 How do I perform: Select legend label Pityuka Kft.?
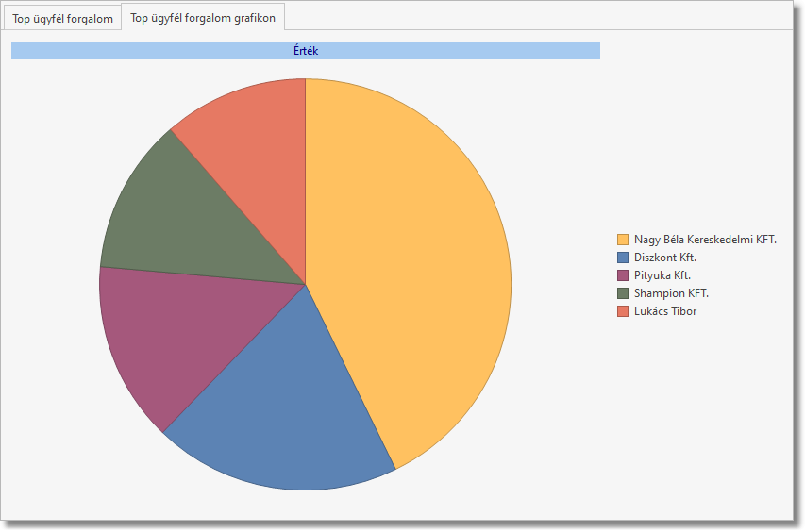click(x=662, y=275)
